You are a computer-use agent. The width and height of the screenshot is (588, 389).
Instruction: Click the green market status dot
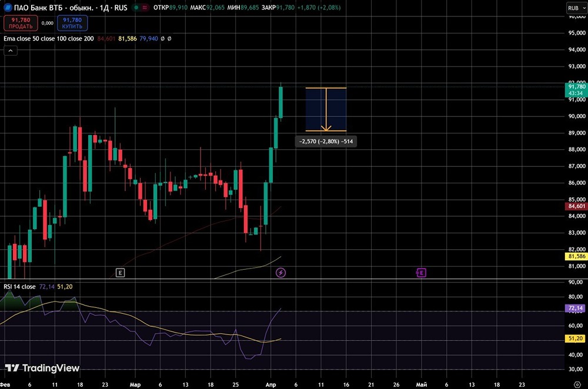(136, 8)
